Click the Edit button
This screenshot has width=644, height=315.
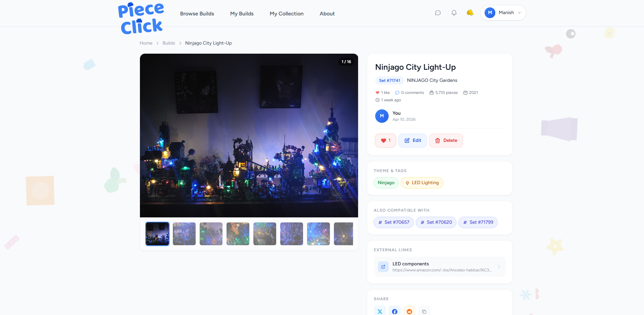point(412,141)
